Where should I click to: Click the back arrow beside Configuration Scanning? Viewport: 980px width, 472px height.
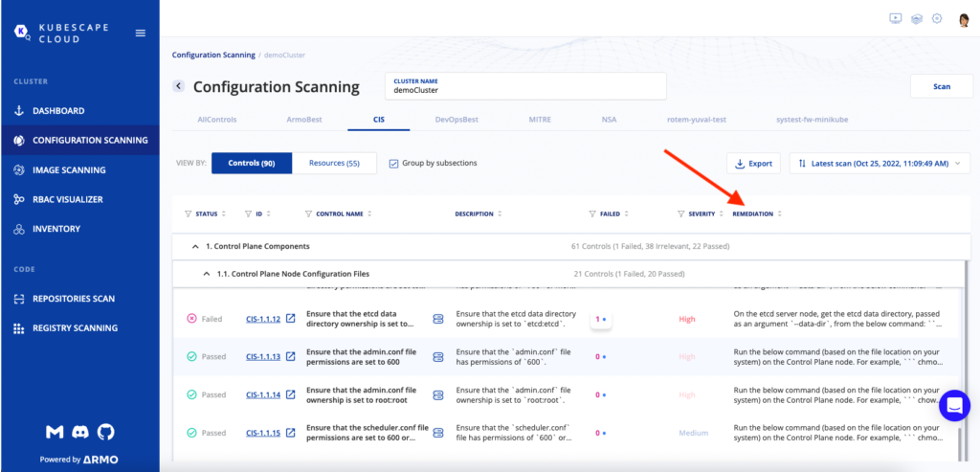(x=179, y=86)
